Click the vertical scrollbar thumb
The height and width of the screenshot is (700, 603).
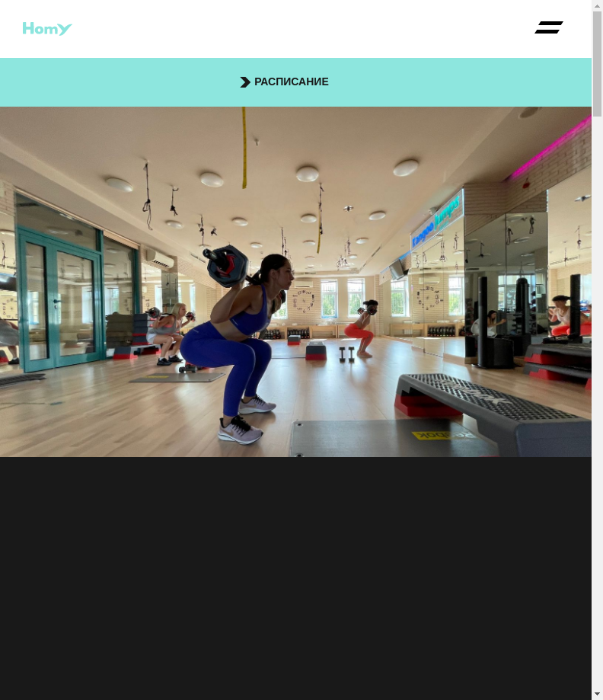point(597,63)
